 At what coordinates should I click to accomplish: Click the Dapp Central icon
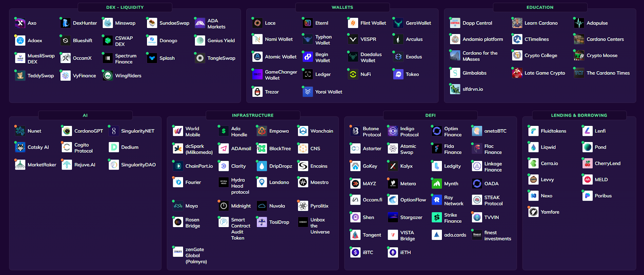point(455,23)
